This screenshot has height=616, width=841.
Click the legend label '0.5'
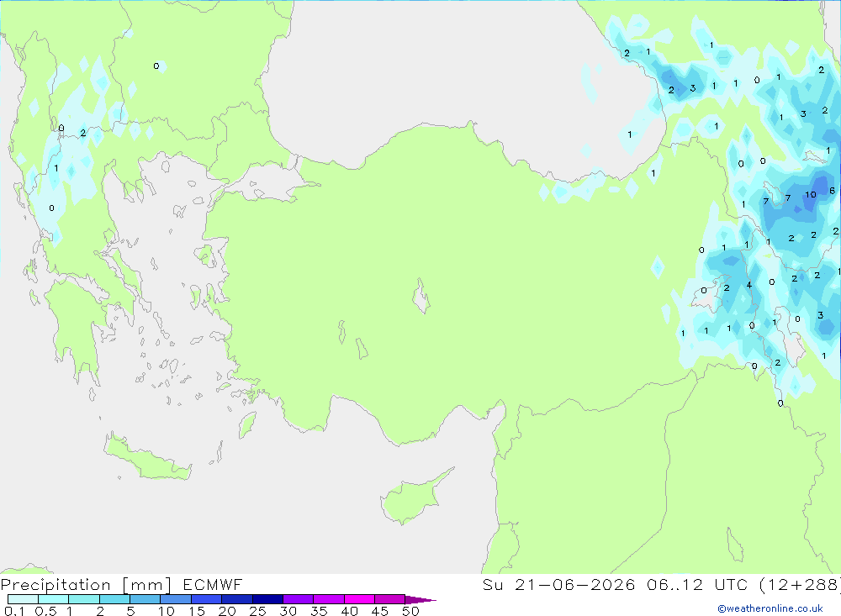pos(45,611)
